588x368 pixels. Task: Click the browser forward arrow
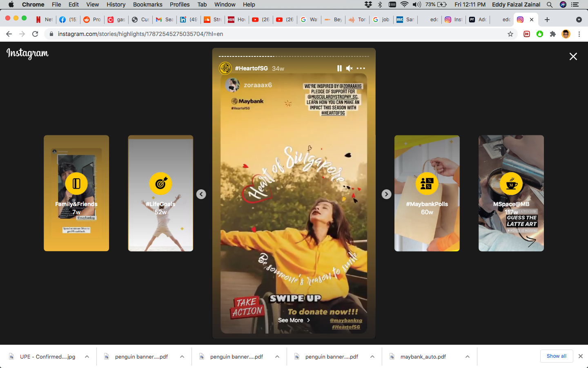22,34
